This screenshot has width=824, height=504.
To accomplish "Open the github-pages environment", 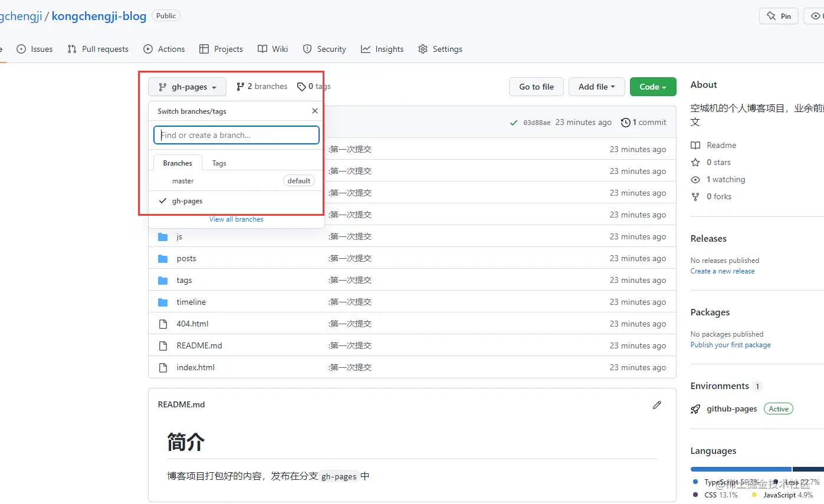I will click(731, 409).
